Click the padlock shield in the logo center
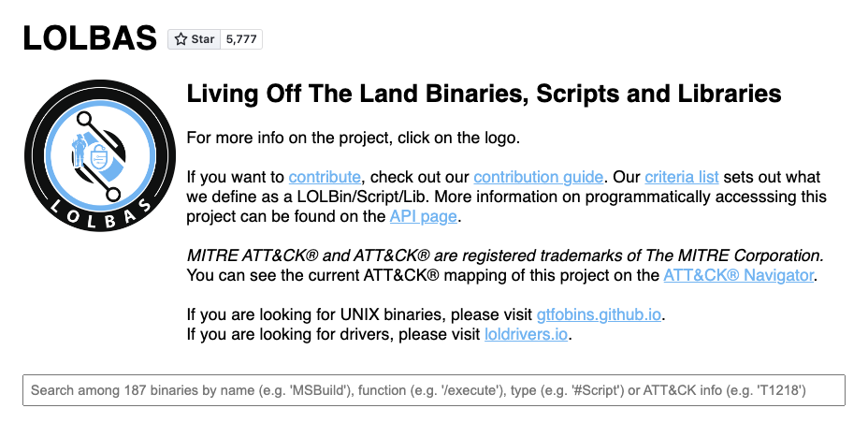This screenshot has height=423, width=868. click(x=100, y=154)
